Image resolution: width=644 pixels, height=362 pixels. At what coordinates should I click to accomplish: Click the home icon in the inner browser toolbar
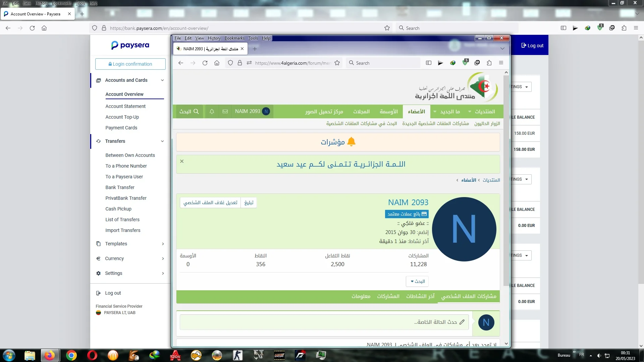tap(217, 63)
